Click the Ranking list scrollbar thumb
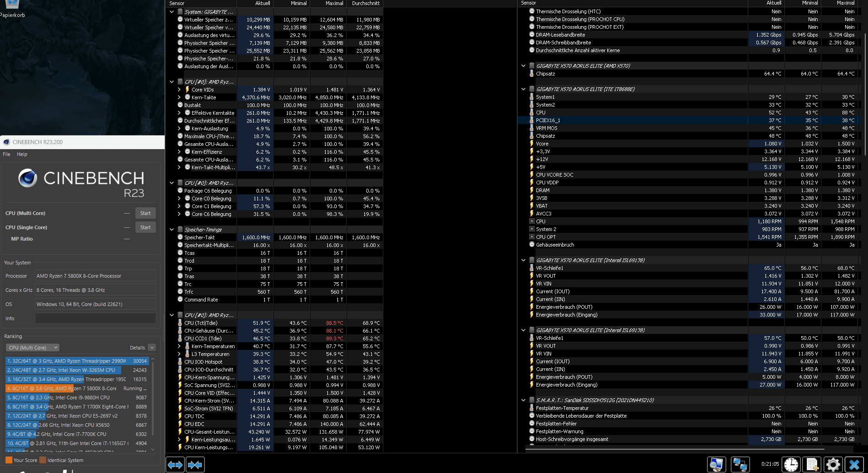 click(153, 398)
